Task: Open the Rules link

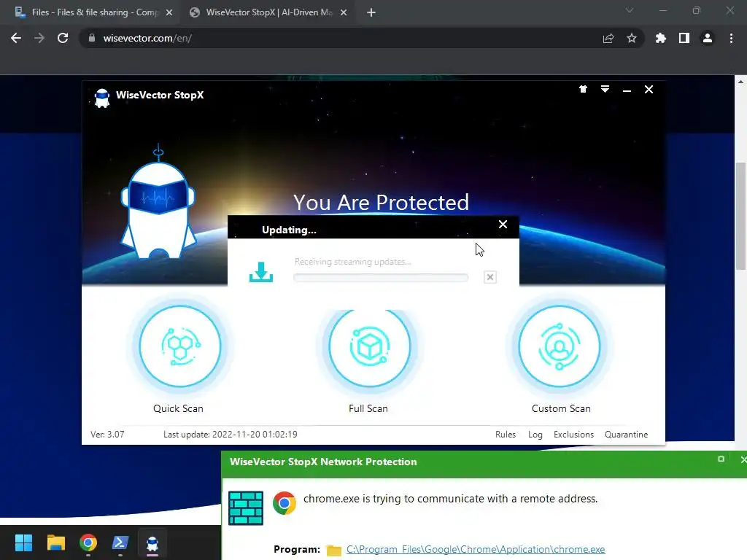Action: coord(506,435)
